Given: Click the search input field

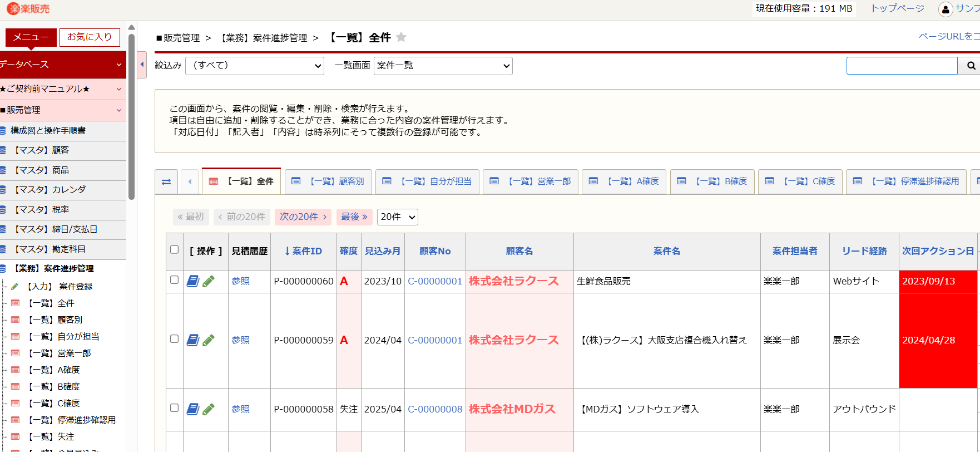Looking at the screenshot, I should pos(902,66).
